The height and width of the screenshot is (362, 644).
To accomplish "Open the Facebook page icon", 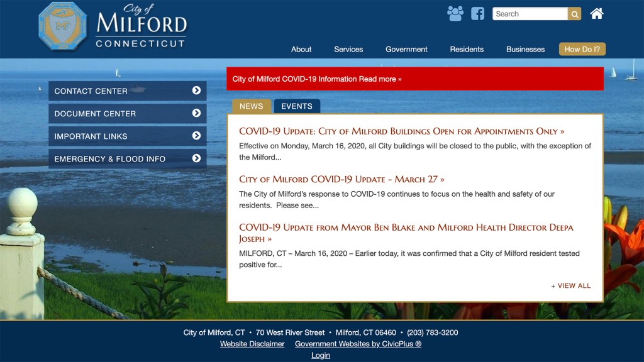I will (478, 13).
